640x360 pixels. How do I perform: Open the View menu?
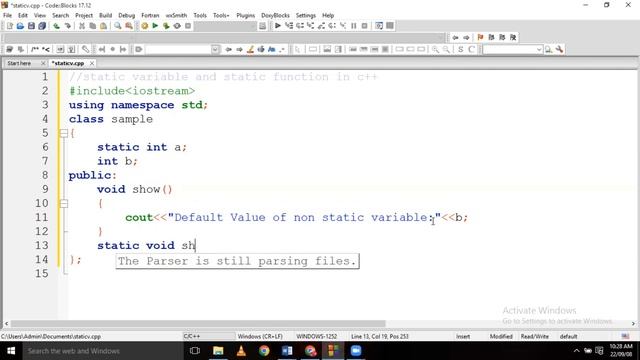point(40,15)
